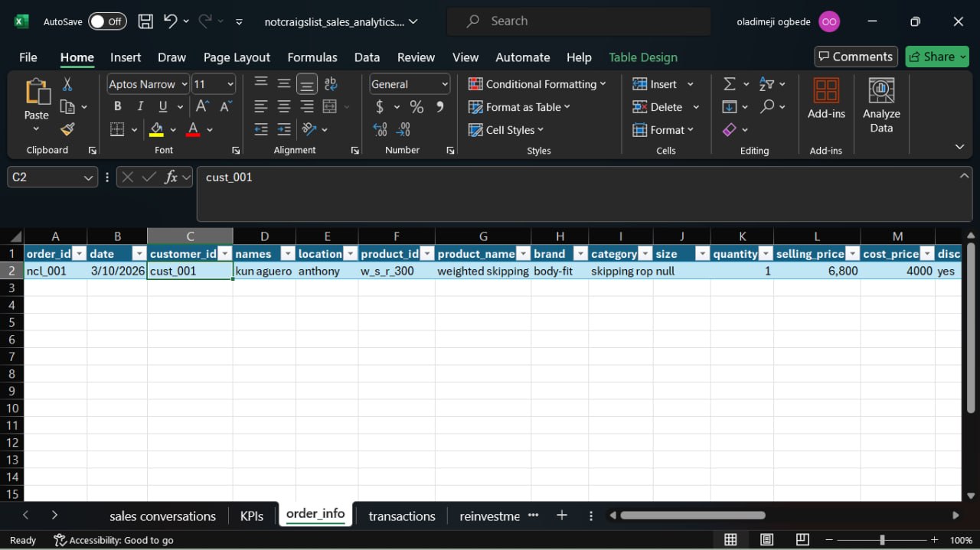Click the Name Box showing C2
This screenshot has width=980, height=550.
click(x=44, y=177)
